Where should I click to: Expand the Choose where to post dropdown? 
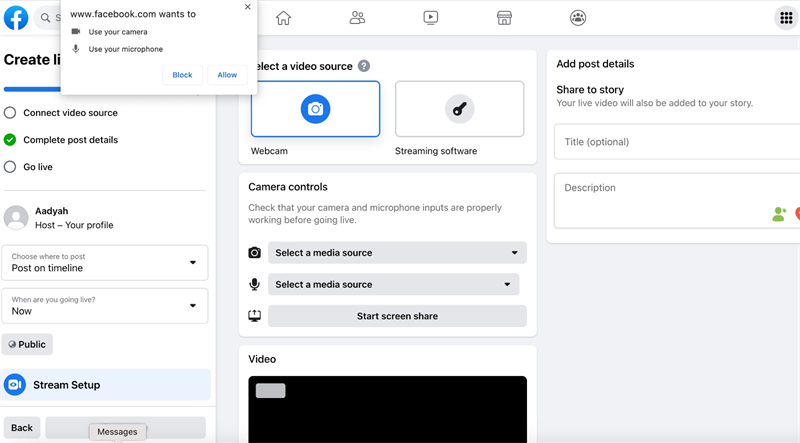(104, 263)
